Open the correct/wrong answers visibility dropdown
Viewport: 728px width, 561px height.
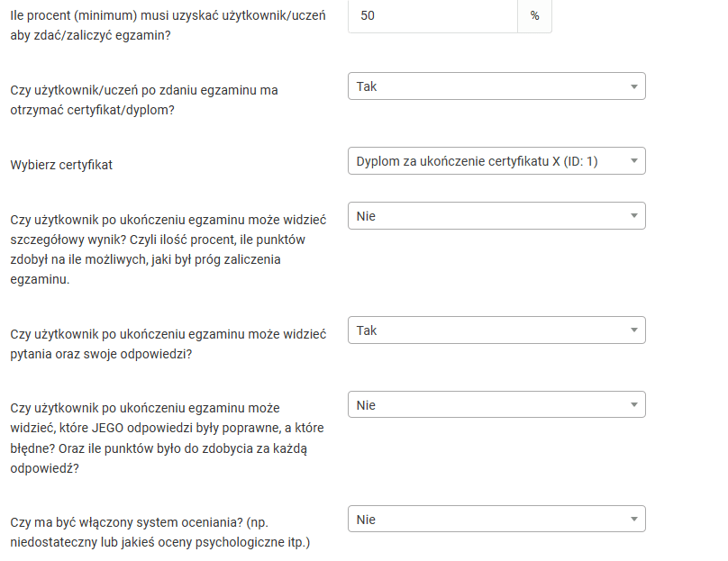coord(487,405)
